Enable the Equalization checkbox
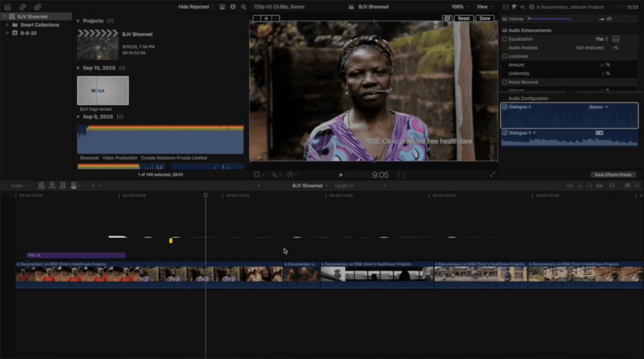Screen dimensions: 644x359 (x=505, y=39)
